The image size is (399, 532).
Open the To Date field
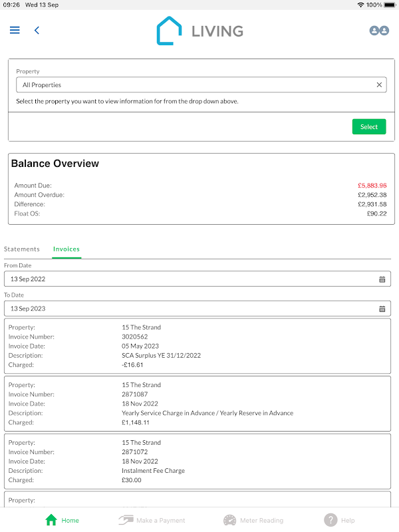pos(190,309)
